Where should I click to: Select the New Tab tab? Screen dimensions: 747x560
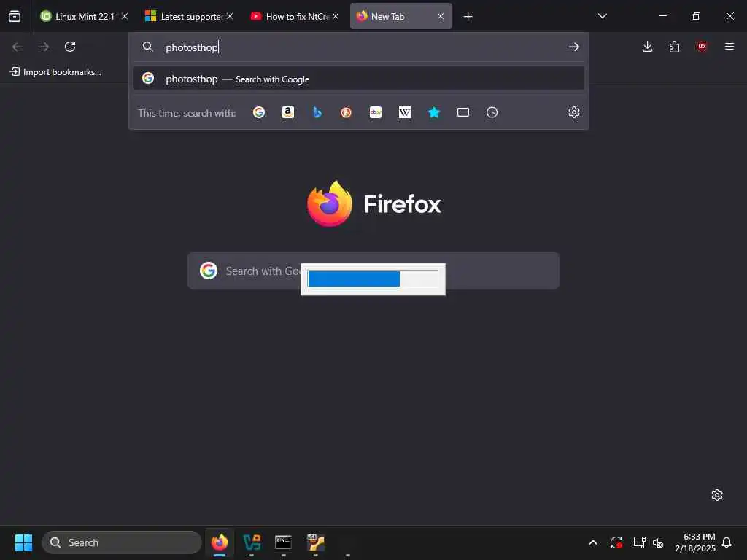click(400, 16)
